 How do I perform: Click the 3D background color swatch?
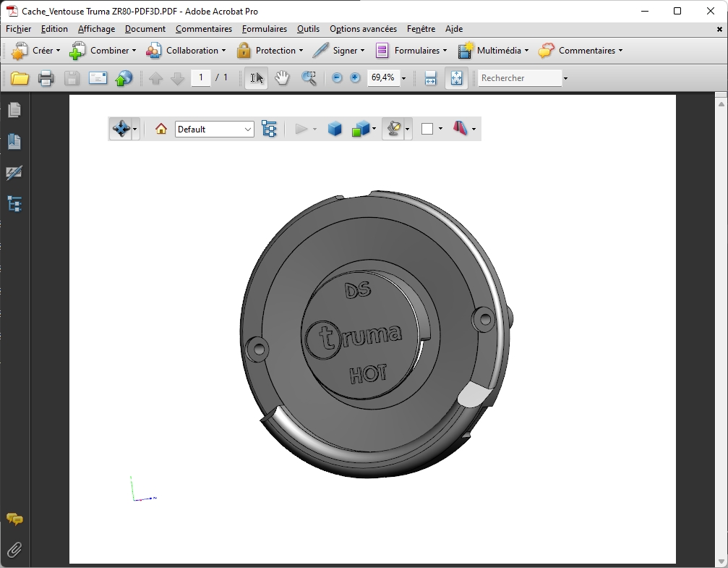point(427,129)
